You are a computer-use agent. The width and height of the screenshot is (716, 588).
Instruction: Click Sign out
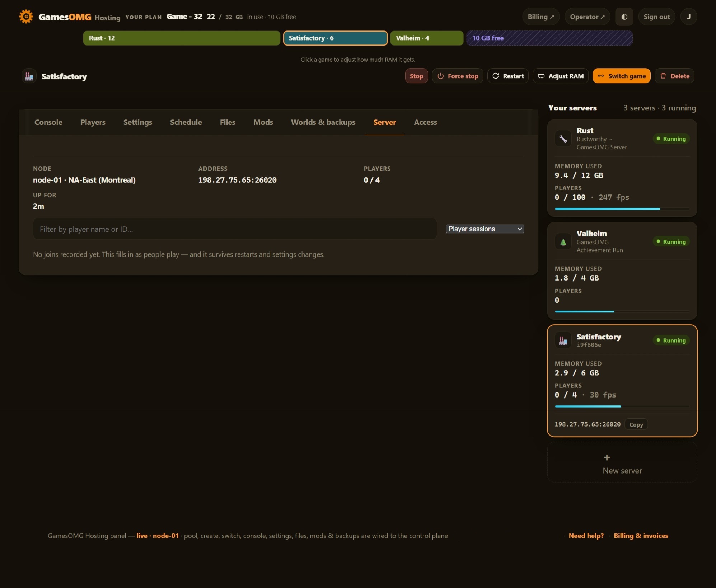coord(656,17)
